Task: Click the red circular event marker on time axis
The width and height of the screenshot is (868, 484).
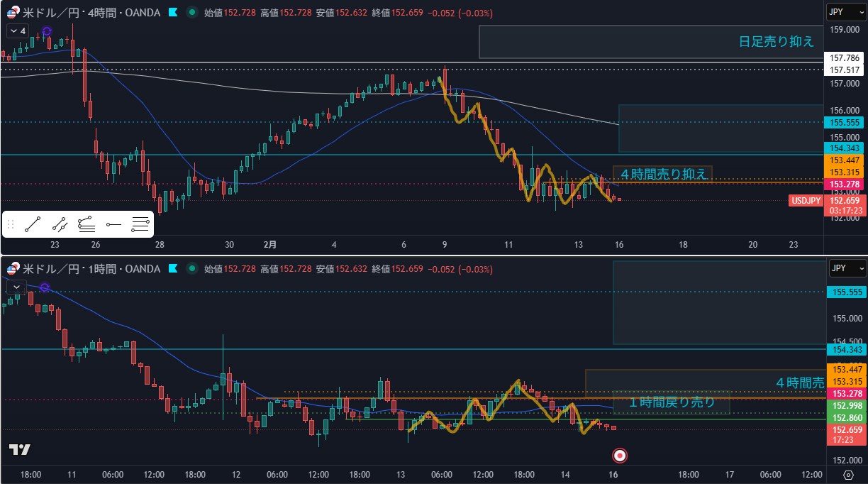Action: 620,456
